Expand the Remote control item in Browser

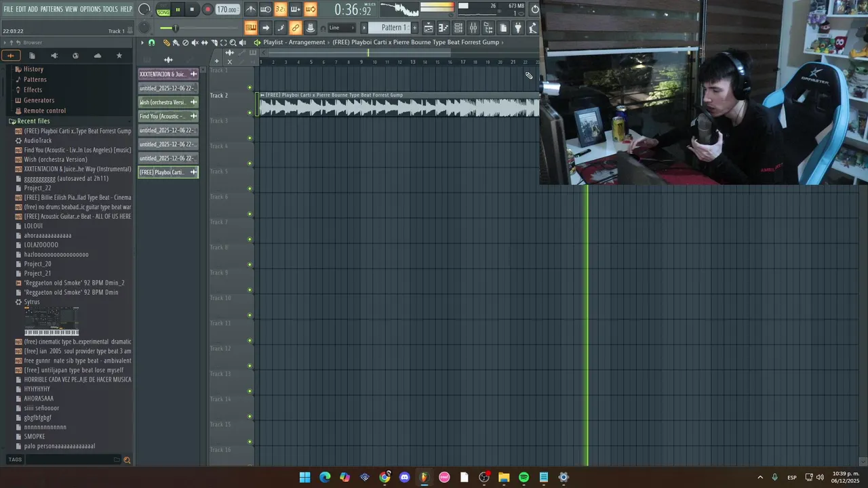click(x=45, y=110)
